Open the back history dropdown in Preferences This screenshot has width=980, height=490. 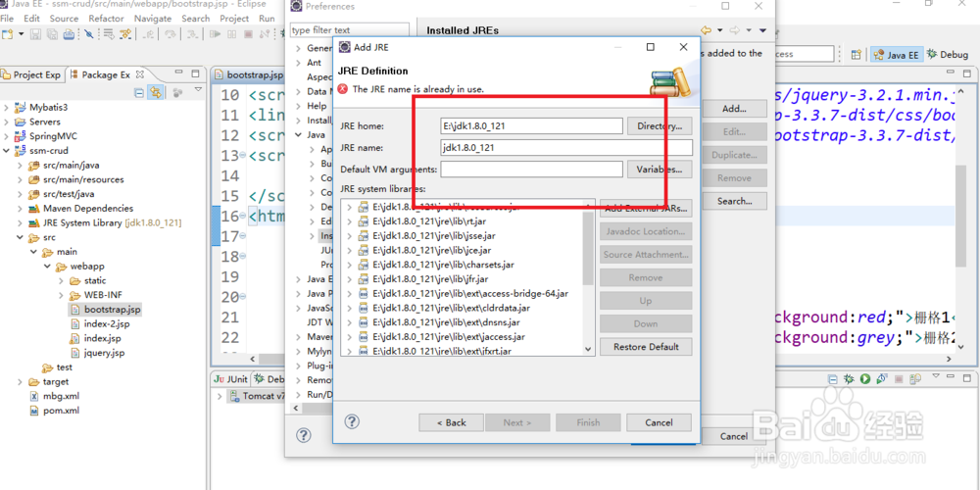pyautogui.click(x=720, y=29)
